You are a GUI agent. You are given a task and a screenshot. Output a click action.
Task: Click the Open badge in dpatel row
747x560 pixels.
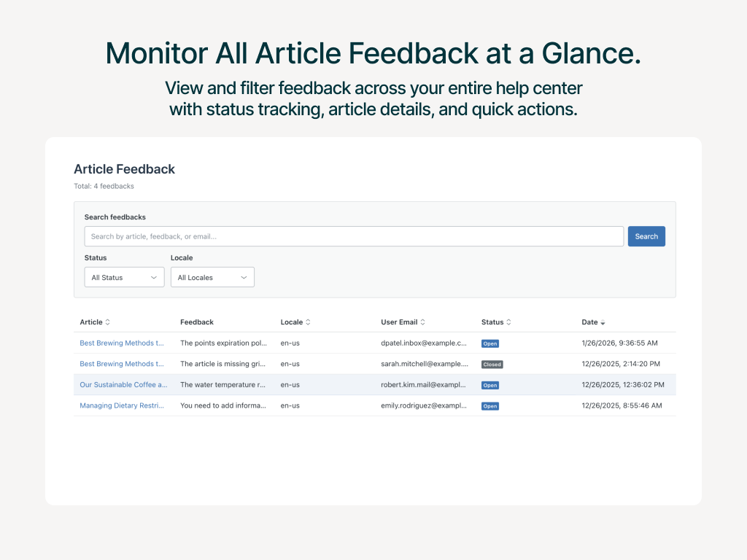pyautogui.click(x=490, y=343)
